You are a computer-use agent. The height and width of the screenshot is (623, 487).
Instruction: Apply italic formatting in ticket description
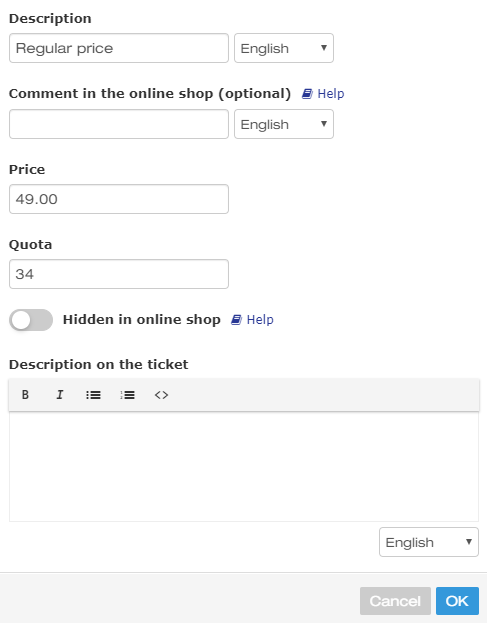[x=59, y=395]
